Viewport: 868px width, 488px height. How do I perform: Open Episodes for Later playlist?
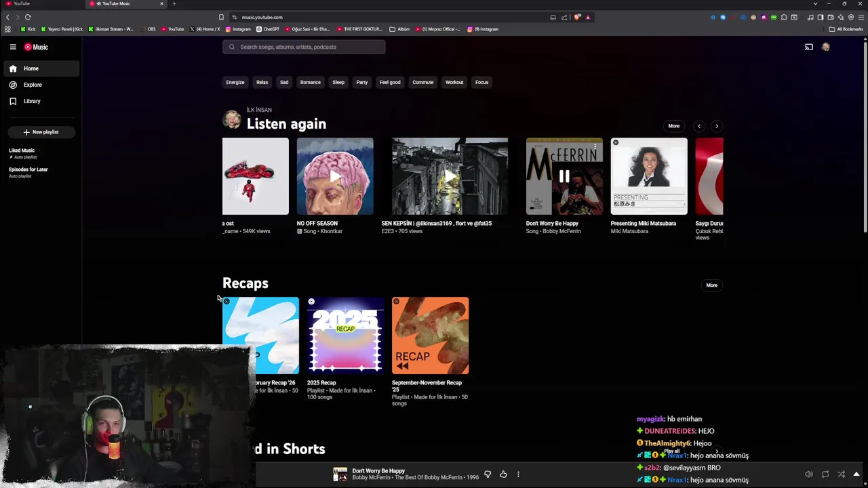click(41, 172)
